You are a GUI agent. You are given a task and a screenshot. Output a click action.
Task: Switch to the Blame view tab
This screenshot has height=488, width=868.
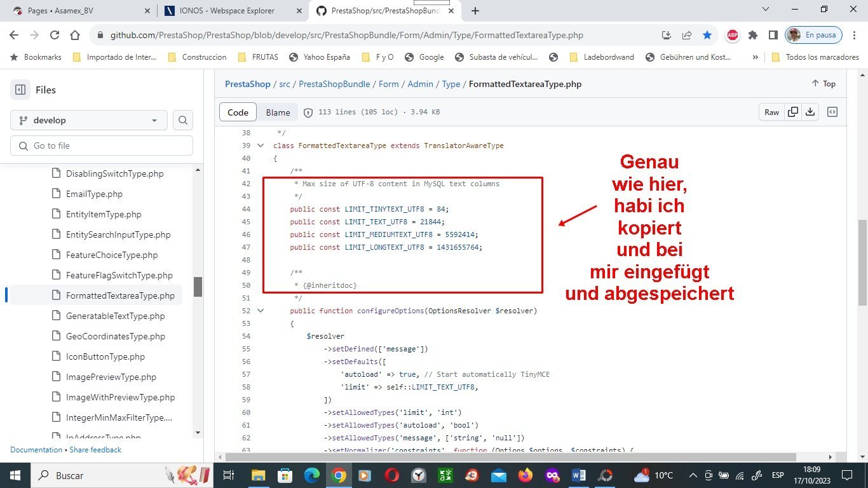point(278,112)
